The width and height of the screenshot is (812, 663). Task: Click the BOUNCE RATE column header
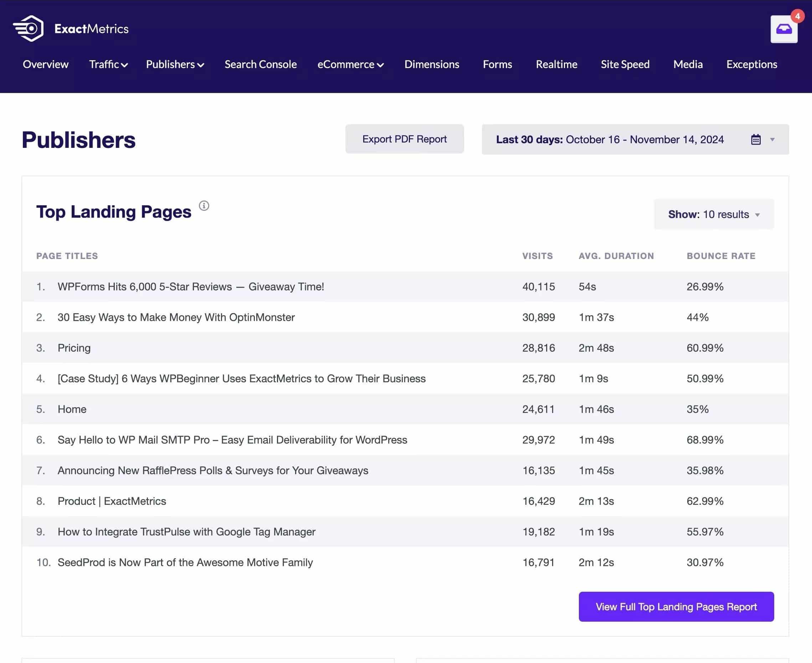click(721, 256)
